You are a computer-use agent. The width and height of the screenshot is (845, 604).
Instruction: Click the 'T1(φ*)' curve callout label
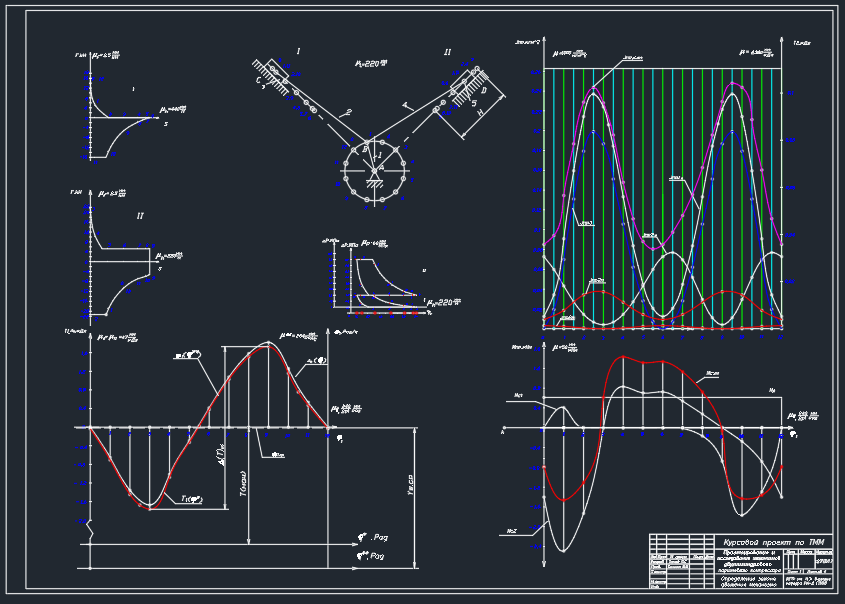(x=191, y=499)
